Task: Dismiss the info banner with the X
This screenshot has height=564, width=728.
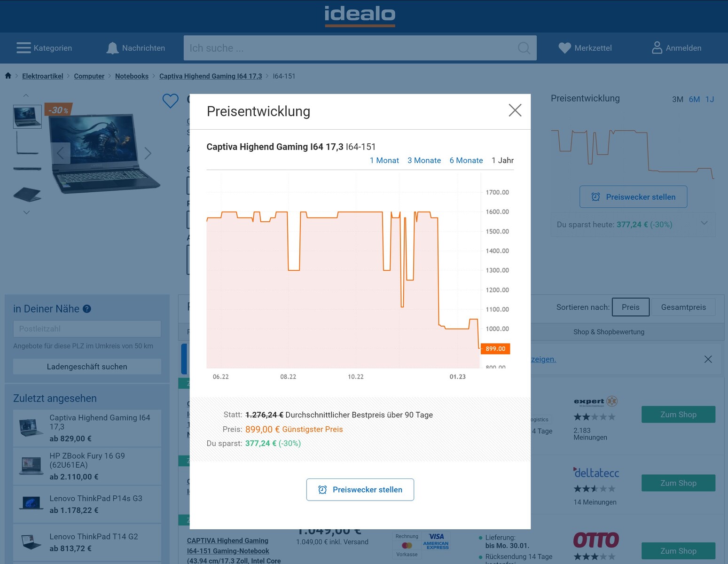Action: click(x=708, y=359)
